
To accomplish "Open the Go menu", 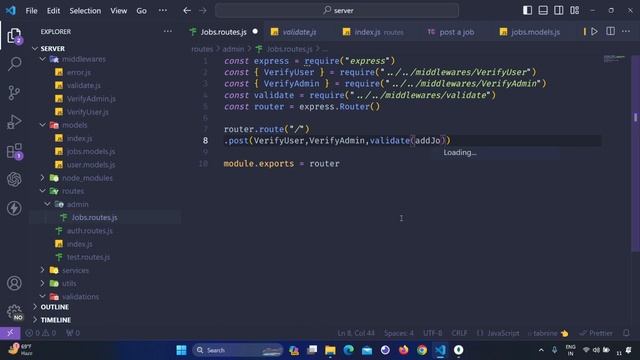I will (141, 11).
